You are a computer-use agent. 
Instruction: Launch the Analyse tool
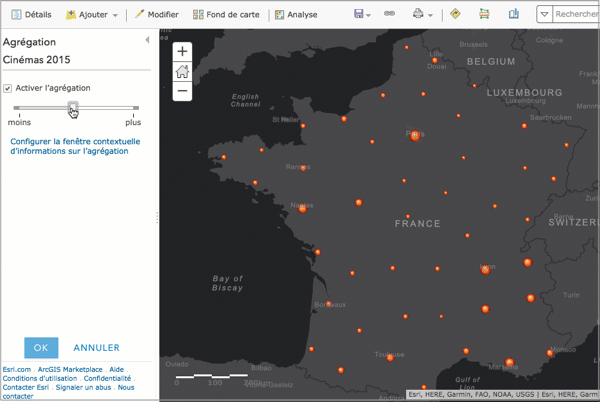tap(296, 15)
